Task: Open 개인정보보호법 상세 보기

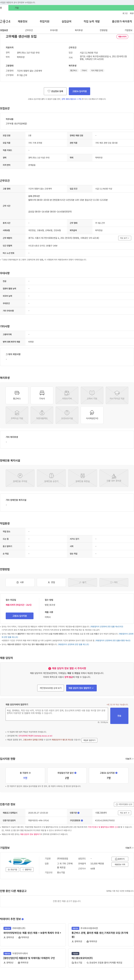Action: 51,688
